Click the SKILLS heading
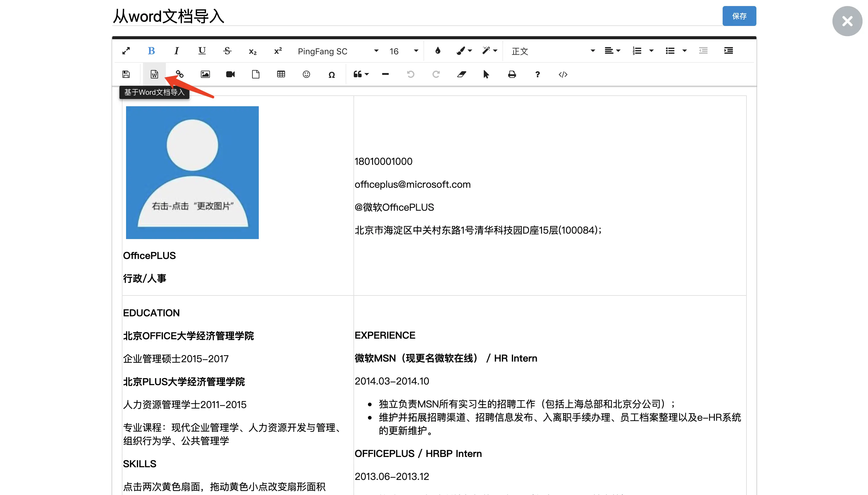This screenshot has width=868, height=495. click(x=140, y=464)
